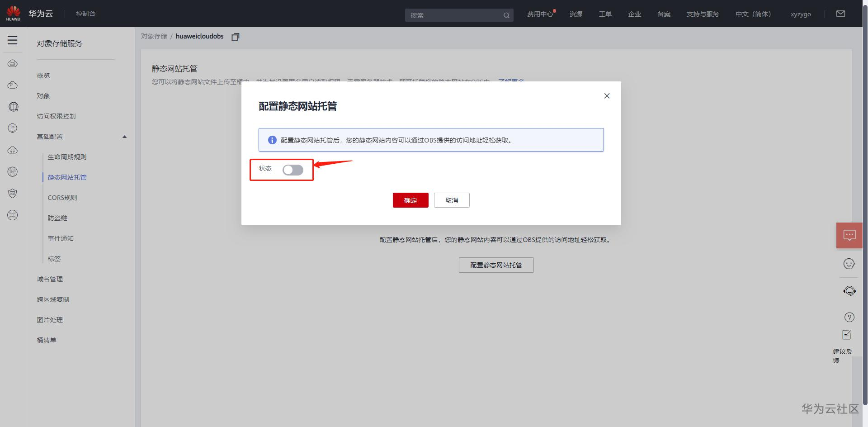Click the cloud with clock sidebar icon
868x427 pixels.
pos(13,85)
